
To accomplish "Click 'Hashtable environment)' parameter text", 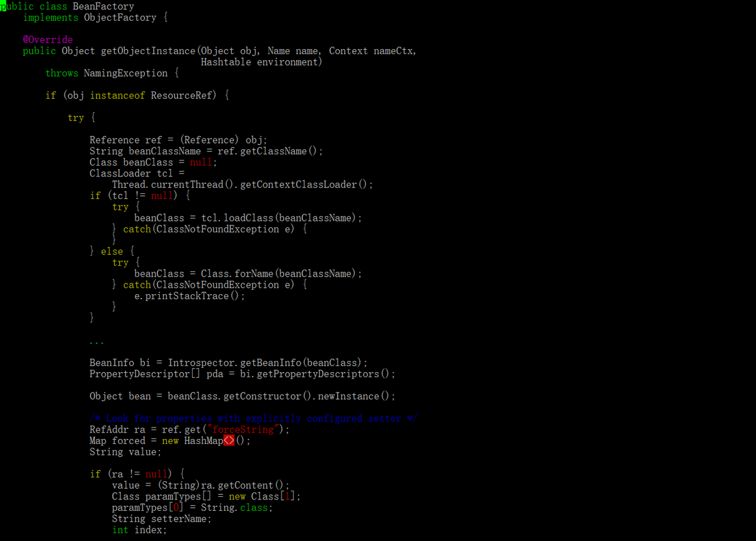I will click(261, 62).
